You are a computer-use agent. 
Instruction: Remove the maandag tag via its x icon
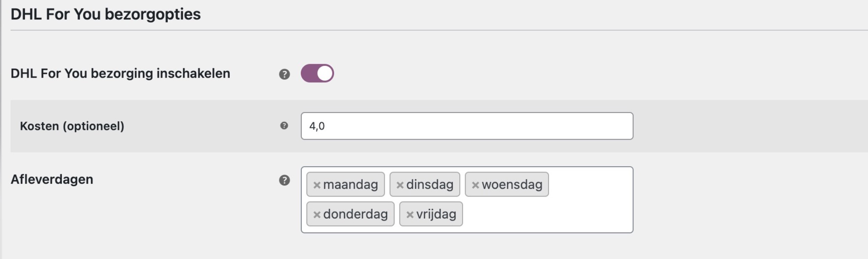pos(317,184)
